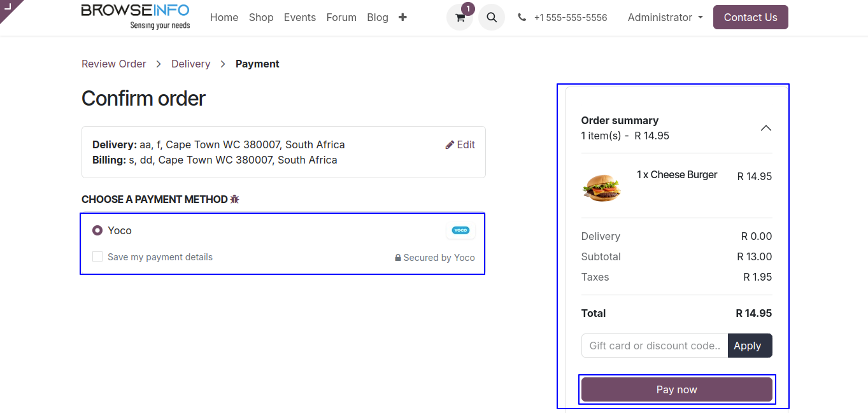868x413 pixels.
Task: Edit the delivery and billing address
Action: click(x=460, y=144)
